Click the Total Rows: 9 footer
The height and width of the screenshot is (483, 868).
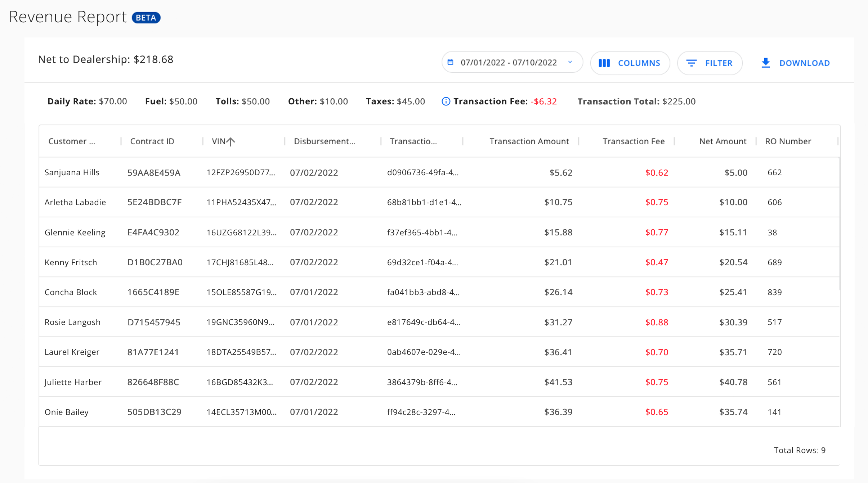[x=800, y=450]
